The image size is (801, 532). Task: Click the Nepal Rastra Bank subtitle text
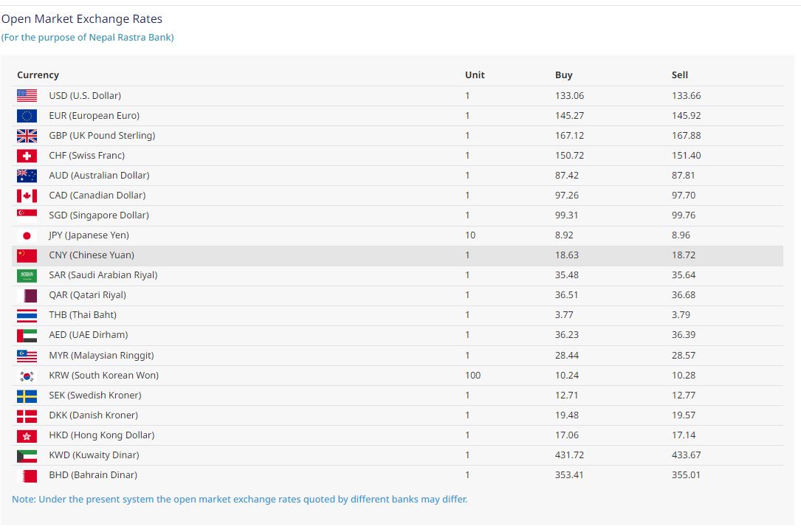88,38
